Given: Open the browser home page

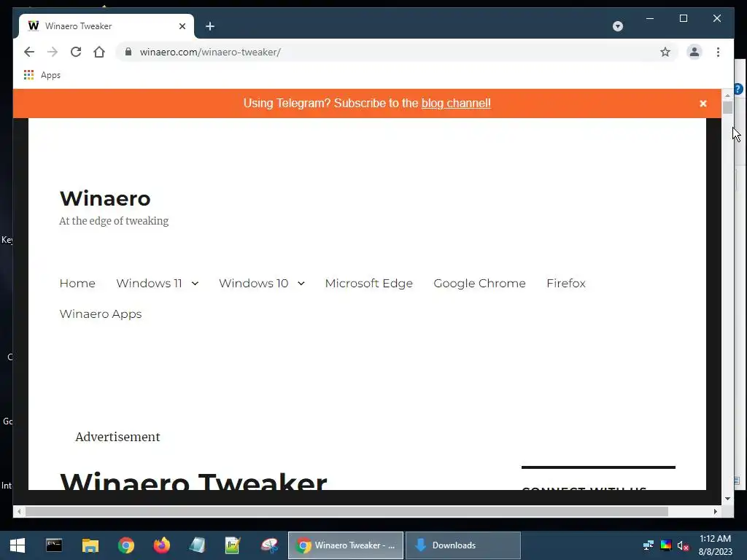Looking at the screenshot, I should click(99, 52).
